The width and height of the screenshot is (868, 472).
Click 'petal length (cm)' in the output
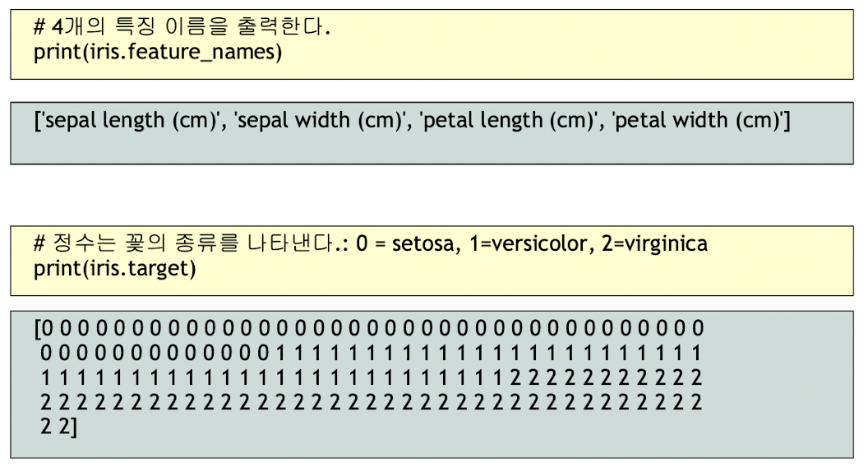pos(509,120)
